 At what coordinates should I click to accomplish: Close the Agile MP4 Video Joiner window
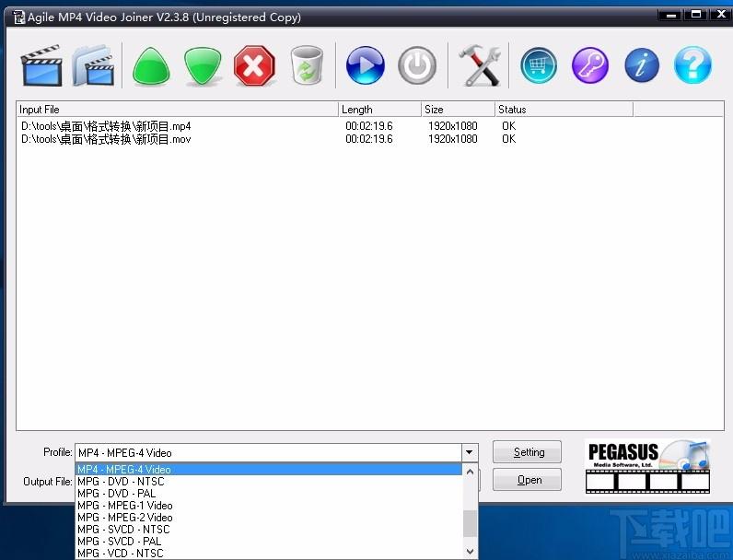pyautogui.click(x=721, y=15)
